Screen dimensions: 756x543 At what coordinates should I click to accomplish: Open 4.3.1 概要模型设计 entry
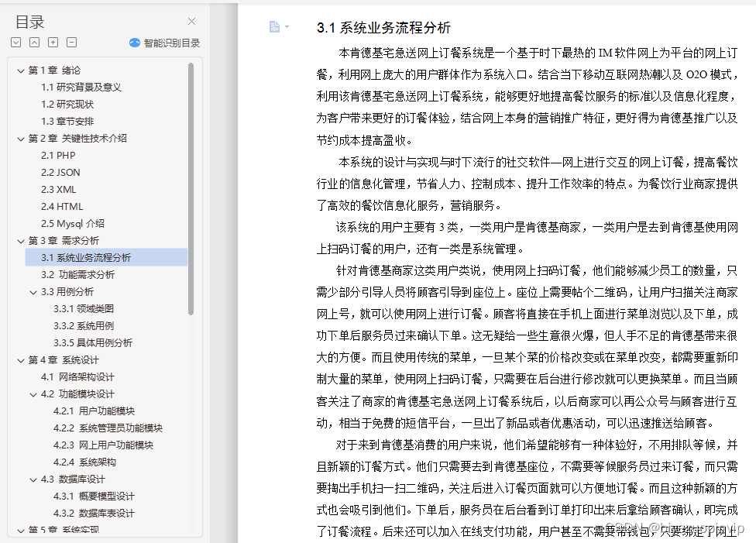coord(94,497)
